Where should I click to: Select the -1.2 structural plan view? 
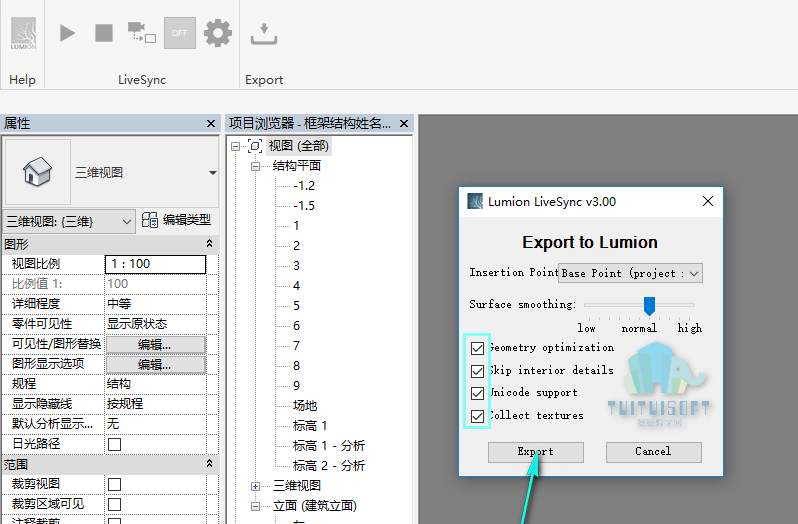304,186
